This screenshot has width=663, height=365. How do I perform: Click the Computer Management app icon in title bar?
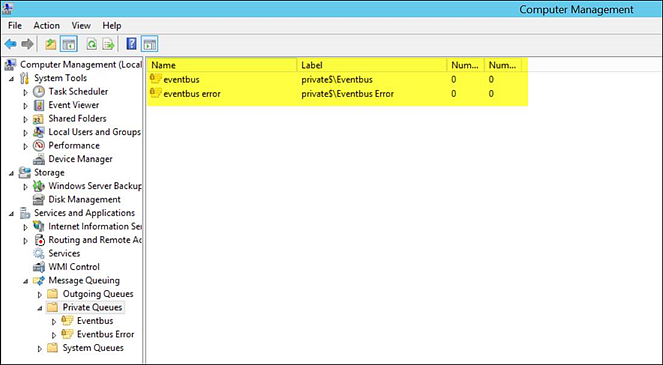point(7,9)
